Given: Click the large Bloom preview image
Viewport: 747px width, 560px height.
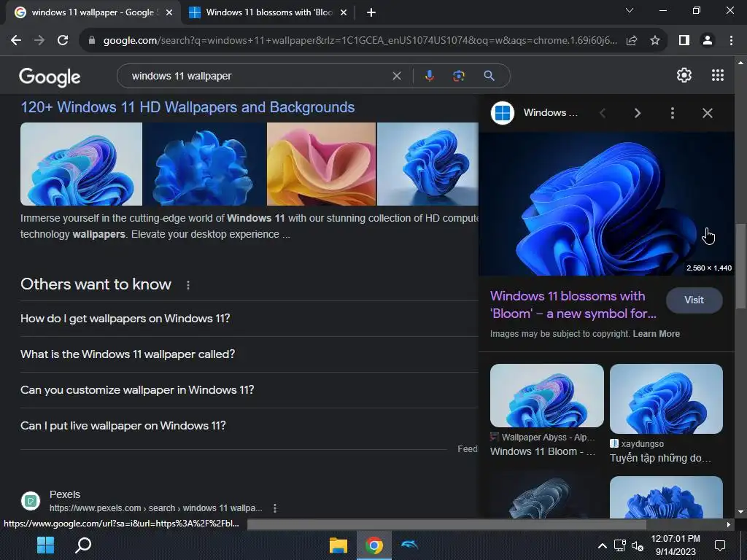Looking at the screenshot, I should 606,204.
